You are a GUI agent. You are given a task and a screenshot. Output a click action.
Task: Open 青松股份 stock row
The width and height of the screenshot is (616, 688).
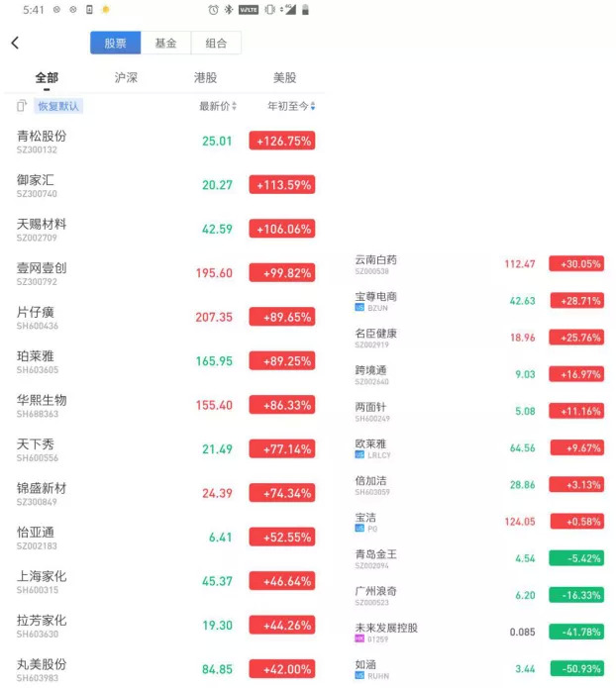(164, 142)
